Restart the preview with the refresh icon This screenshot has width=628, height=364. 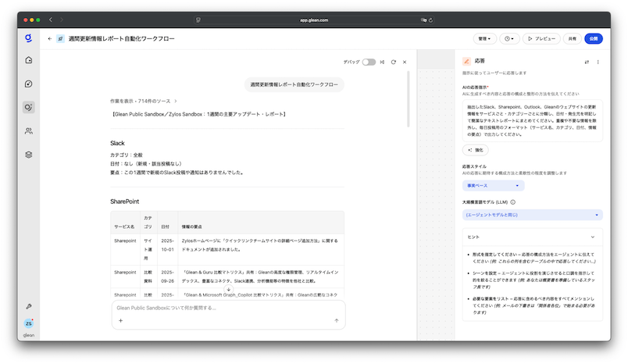394,62
